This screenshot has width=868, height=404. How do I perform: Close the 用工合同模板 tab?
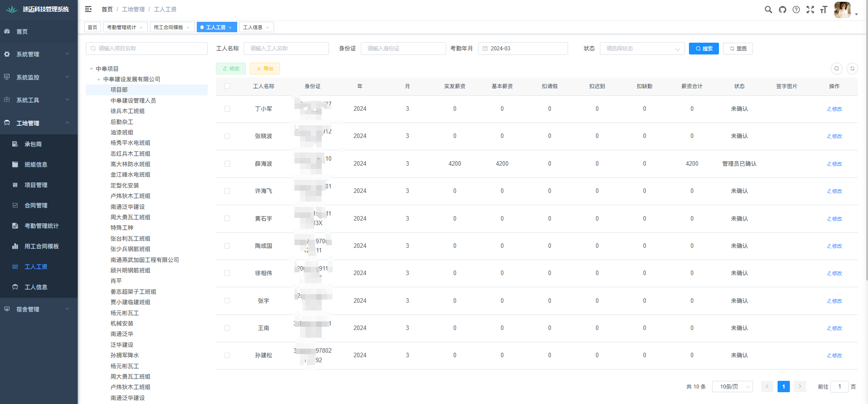pyautogui.click(x=188, y=28)
